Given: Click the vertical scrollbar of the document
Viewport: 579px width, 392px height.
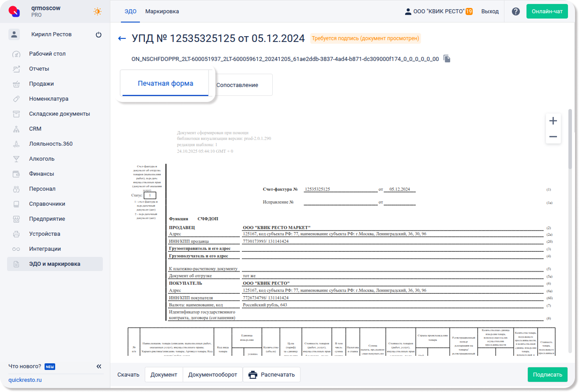Looking at the screenshot, I should pos(570,141).
